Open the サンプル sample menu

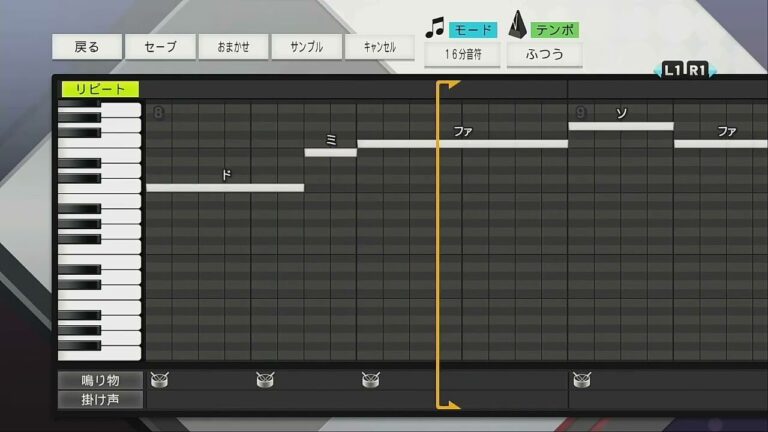click(x=306, y=47)
